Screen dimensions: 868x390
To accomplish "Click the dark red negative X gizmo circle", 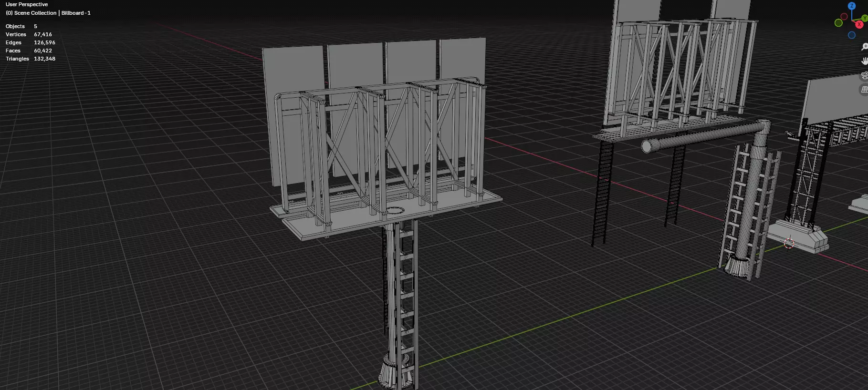I will [844, 17].
